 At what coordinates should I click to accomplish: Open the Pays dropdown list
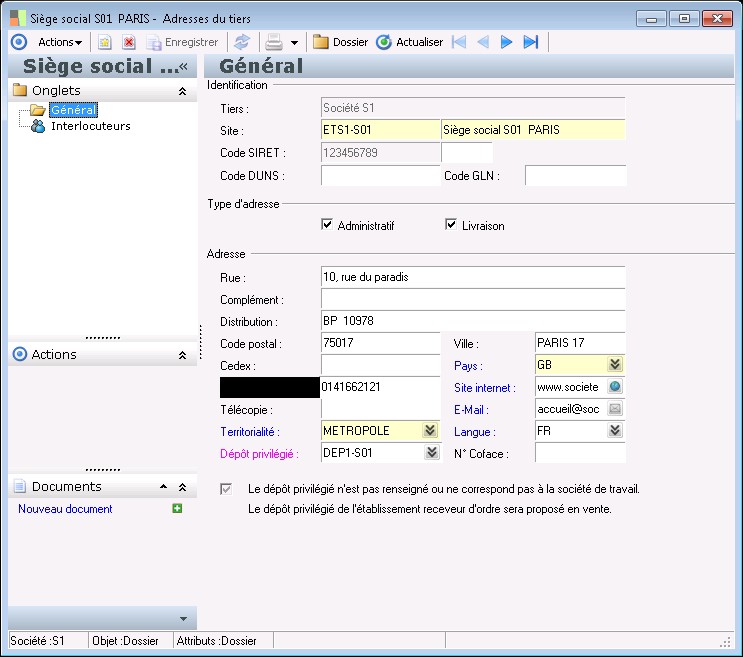coord(615,365)
